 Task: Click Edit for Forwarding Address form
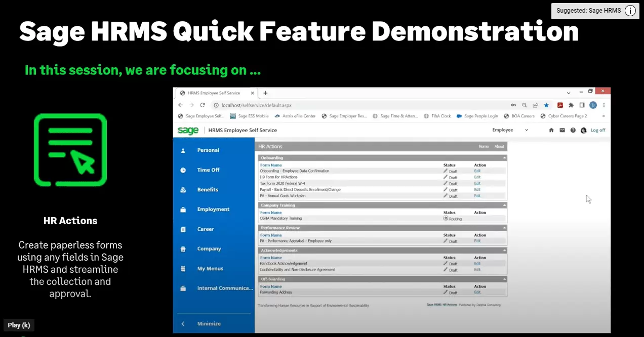[x=477, y=292]
